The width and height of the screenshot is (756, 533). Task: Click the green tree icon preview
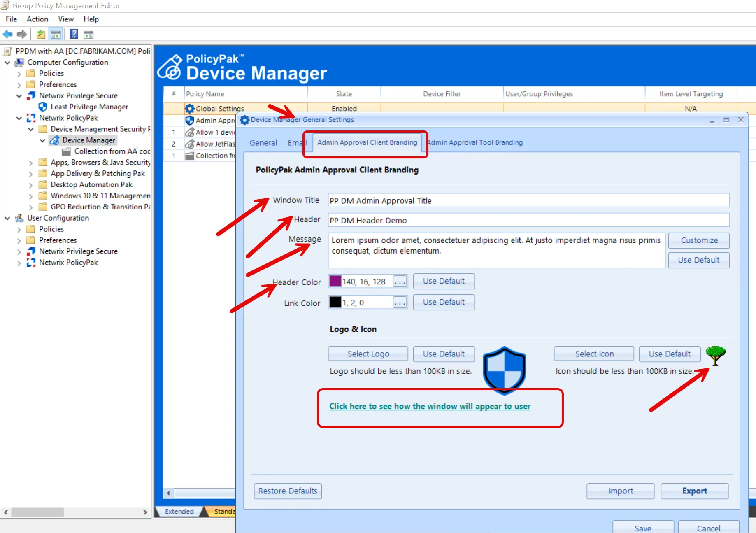point(715,356)
